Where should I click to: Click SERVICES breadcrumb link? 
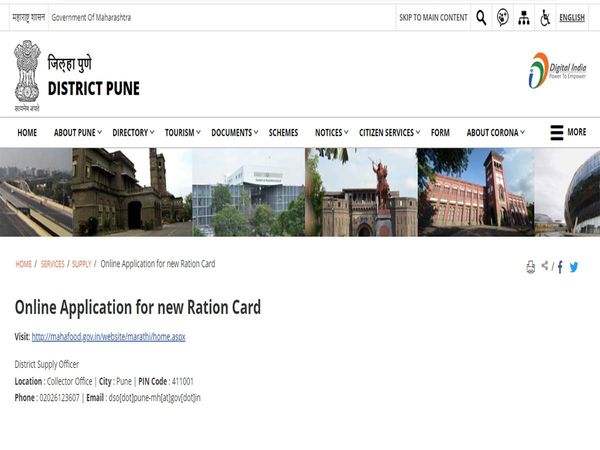[52, 264]
